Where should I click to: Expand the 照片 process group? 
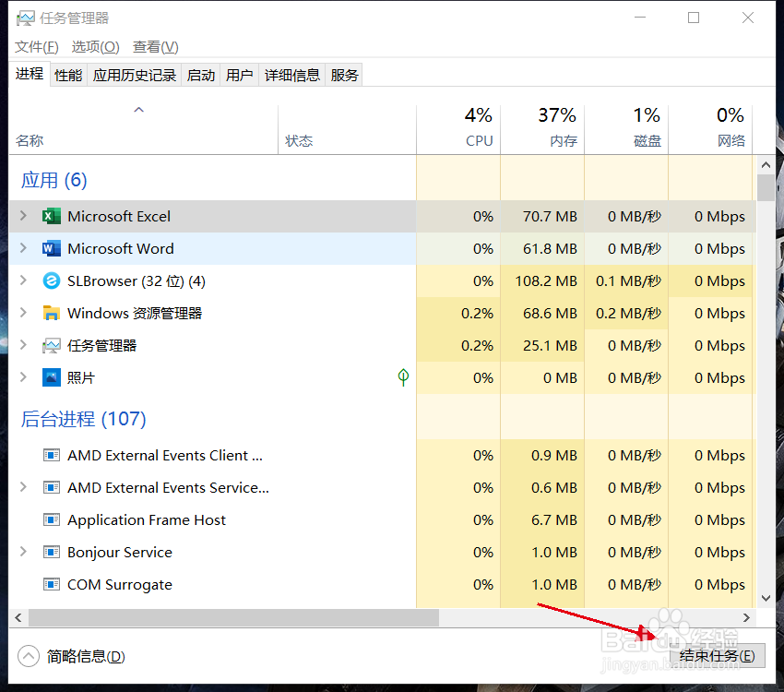pyautogui.click(x=23, y=377)
